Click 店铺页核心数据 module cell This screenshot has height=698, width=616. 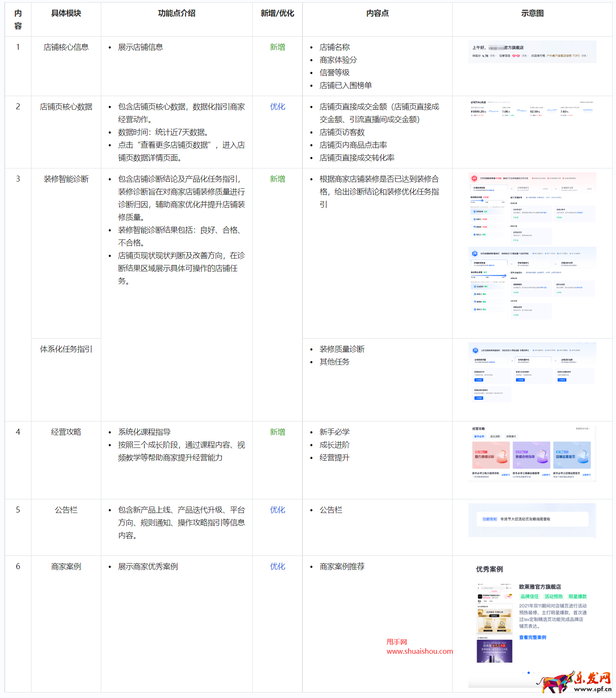pos(66,107)
